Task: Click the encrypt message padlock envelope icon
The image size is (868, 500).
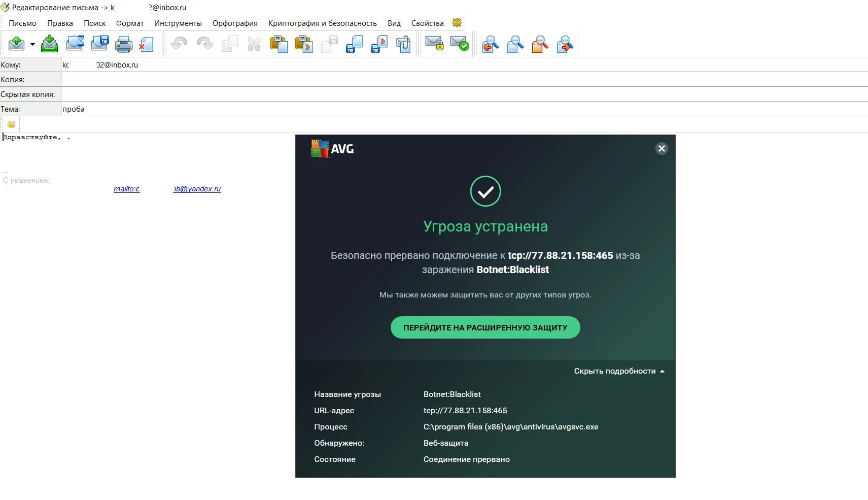Action: click(x=434, y=44)
